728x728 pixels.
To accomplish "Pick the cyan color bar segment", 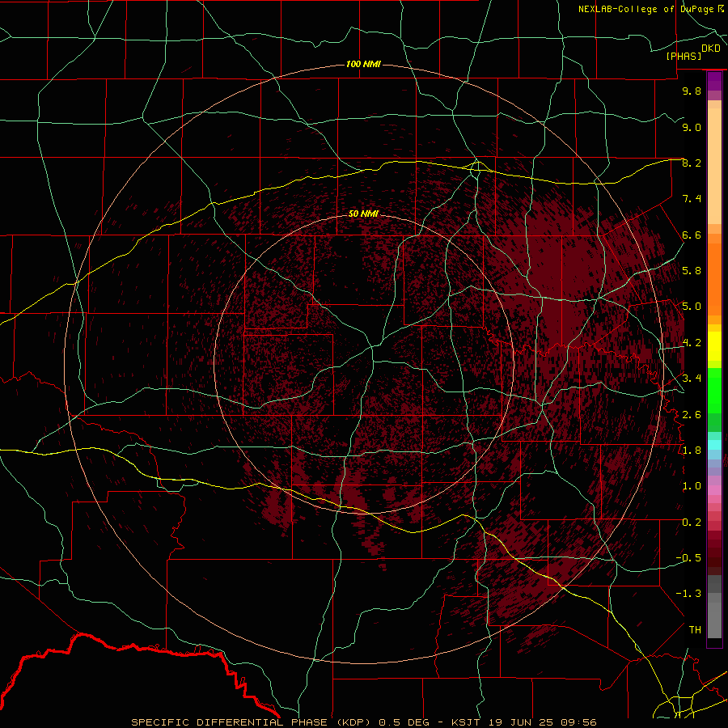I will (714, 445).
